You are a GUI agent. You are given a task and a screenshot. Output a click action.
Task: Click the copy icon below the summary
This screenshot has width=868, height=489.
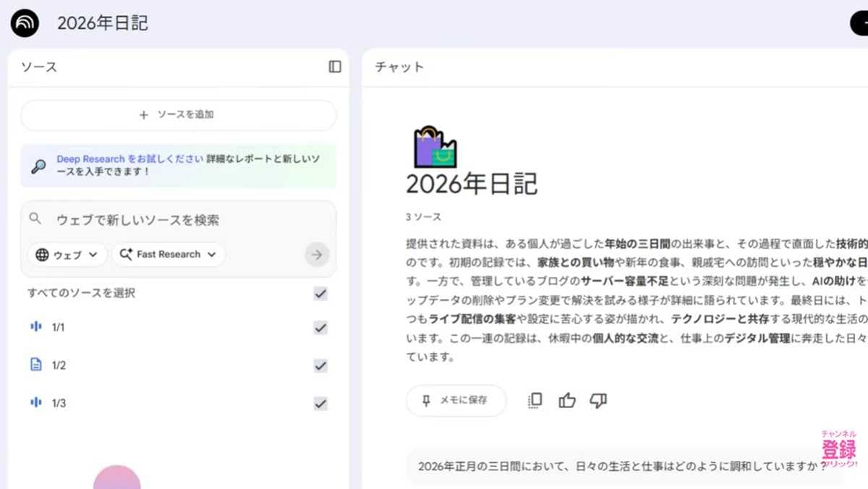point(534,400)
